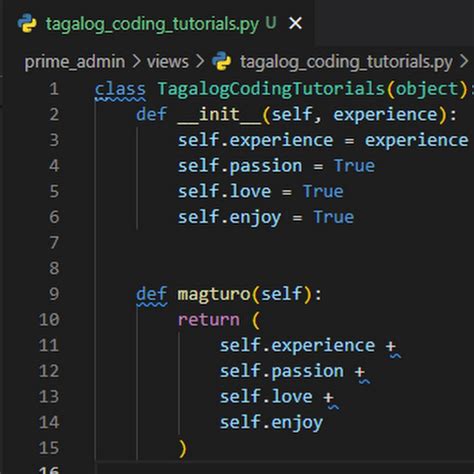This screenshot has width=474, height=474.
Task: Click line number 2 in the gutter
Action: (x=54, y=115)
